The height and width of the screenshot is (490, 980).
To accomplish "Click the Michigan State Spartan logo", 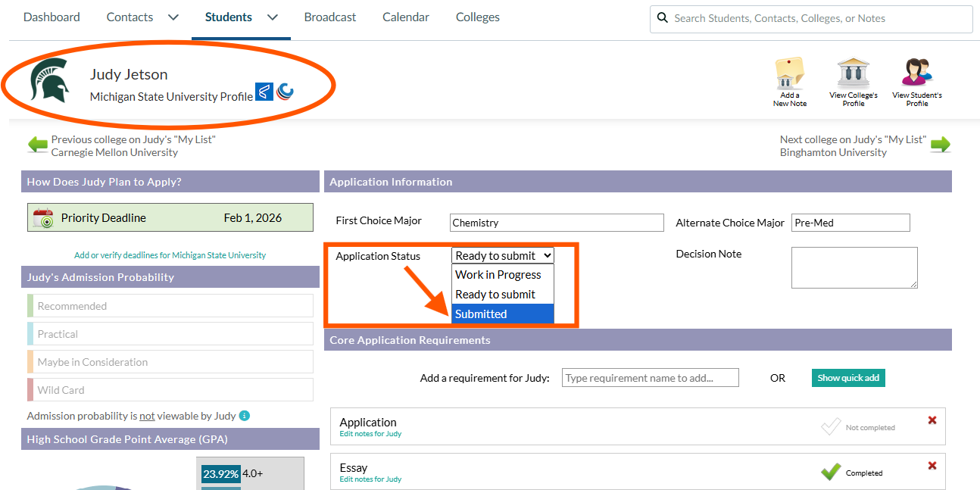I will [x=50, y=80].
